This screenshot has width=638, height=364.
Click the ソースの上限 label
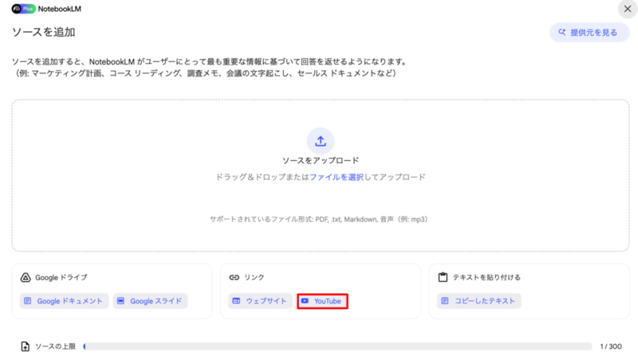click(55, 346)
